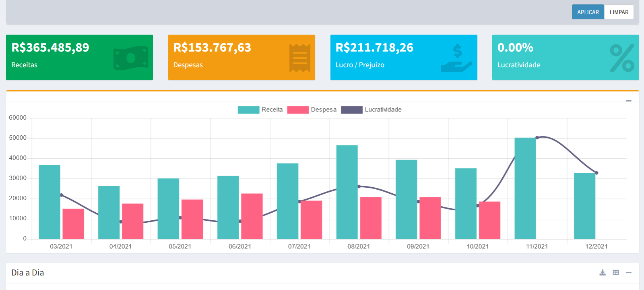
Task: Collapse the chart panel with minus icon
Action: click(x=629, y=101)
